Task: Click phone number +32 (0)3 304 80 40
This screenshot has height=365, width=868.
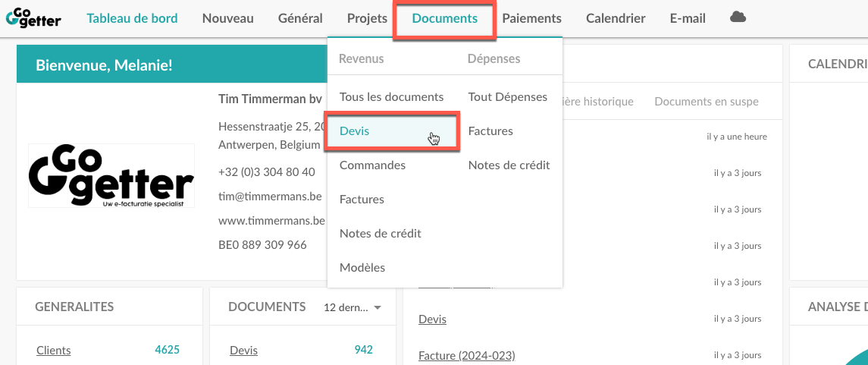Action: click(267, 172)
